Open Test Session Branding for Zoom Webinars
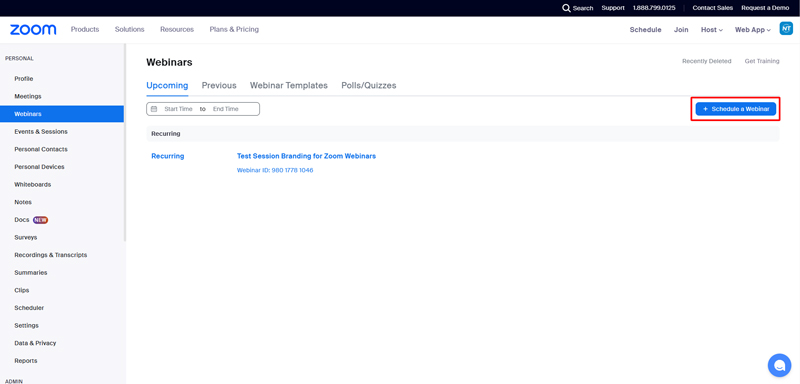The image size is (800, 384). coord(307,156)
